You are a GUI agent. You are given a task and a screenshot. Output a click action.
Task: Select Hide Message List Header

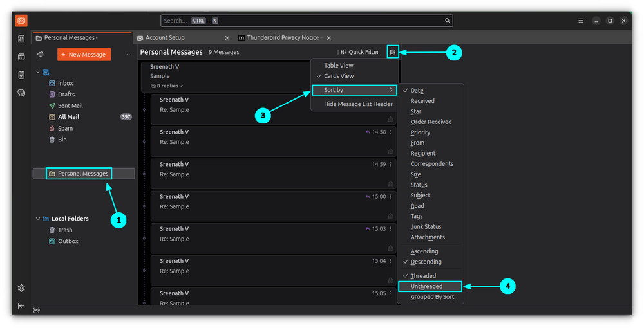tap(358, 104)
